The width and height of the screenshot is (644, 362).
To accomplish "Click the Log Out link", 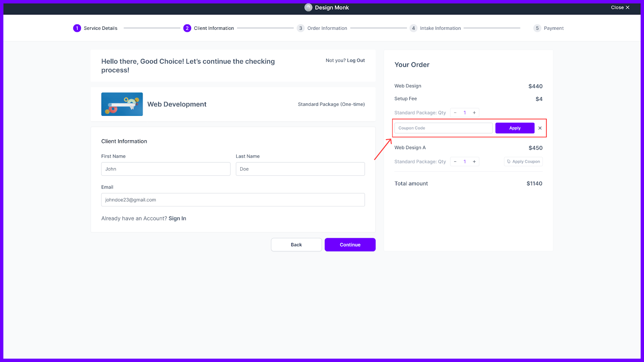I will click(356, 60).
